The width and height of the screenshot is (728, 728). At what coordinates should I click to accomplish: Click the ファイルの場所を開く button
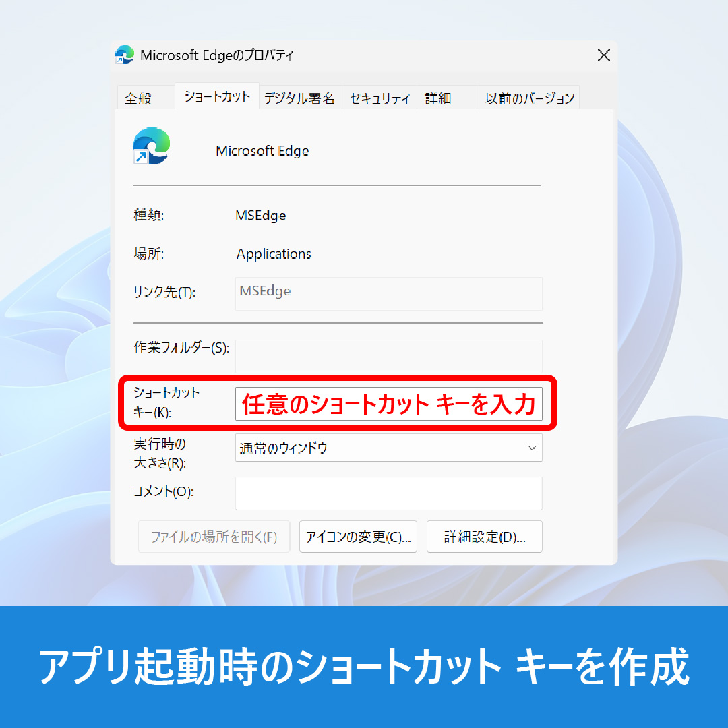[214, 537]
